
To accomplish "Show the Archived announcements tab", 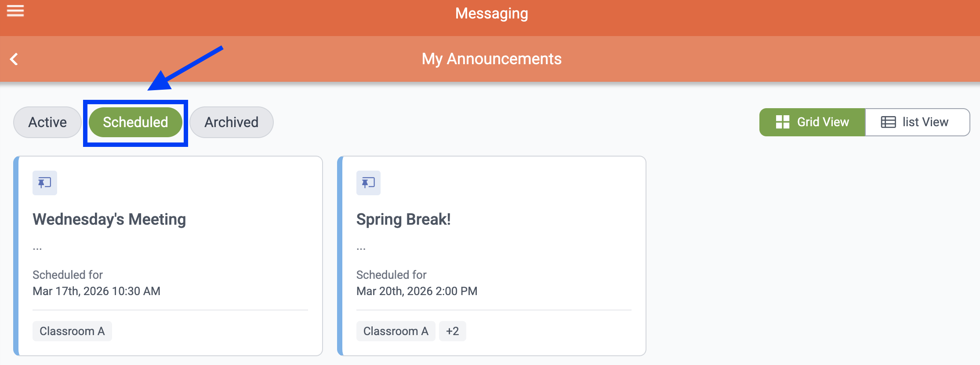I will pos(232,122).
